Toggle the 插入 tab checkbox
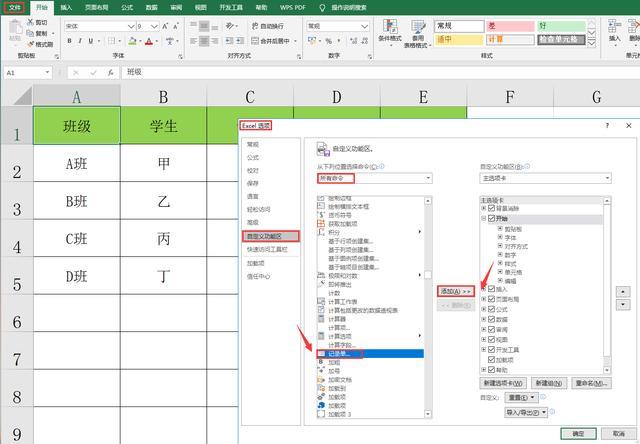The width and height of the screenshot is (640, 444). tap(491, 289)
